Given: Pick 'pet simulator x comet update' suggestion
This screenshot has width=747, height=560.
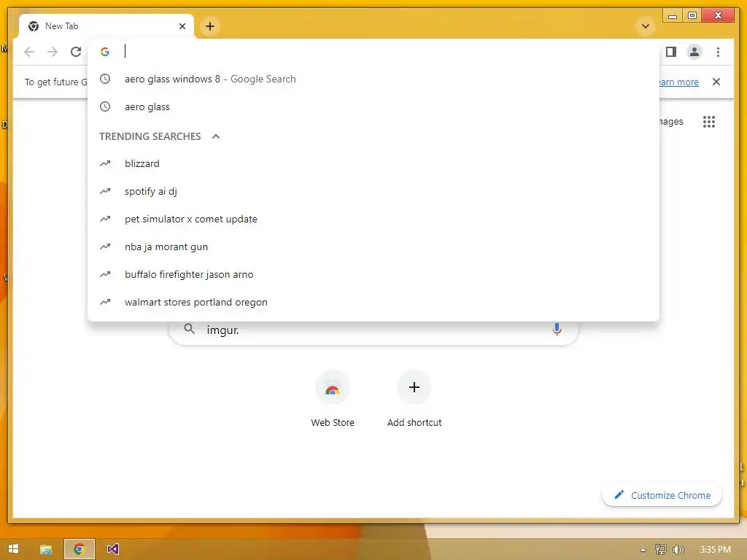Looking at the screenshot, I should pyautogui.click(x=373, y=219).
